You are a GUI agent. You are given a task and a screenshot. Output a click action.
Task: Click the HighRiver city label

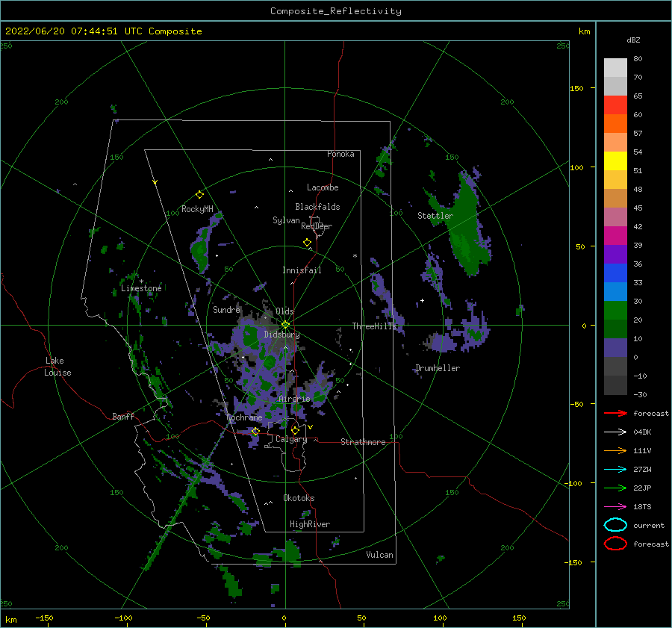[x=310, y=524]
